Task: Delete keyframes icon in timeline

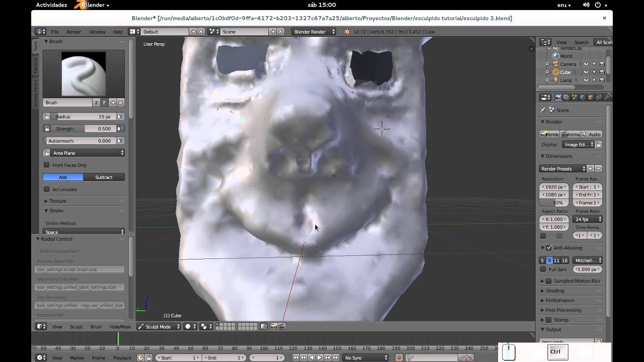Action: 470,358
